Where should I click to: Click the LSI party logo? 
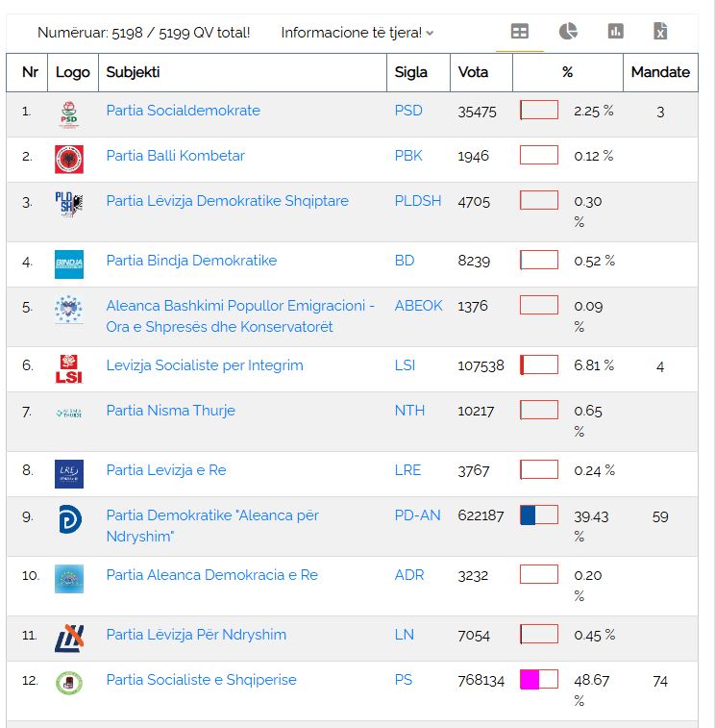tap(69, 369)
